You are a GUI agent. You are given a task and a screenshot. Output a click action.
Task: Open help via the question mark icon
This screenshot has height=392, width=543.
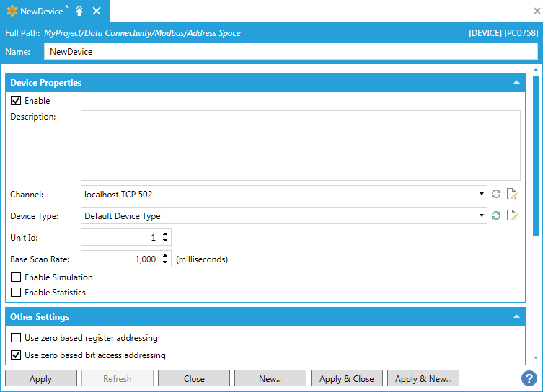[529, 378]
